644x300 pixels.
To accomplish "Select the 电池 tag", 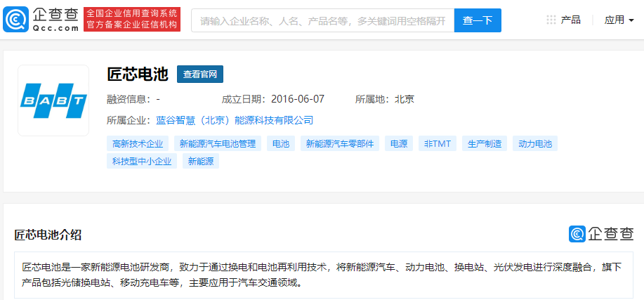I will [x=281, y=144].
